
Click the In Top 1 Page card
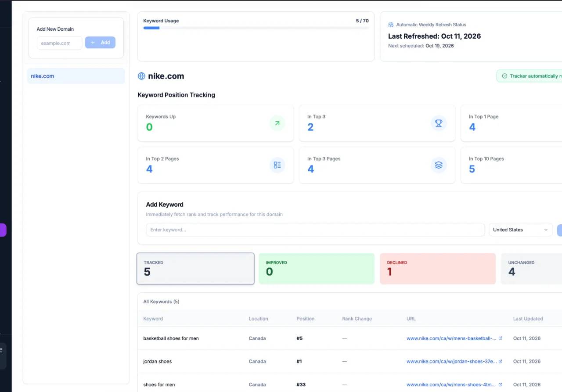(511, 123)
